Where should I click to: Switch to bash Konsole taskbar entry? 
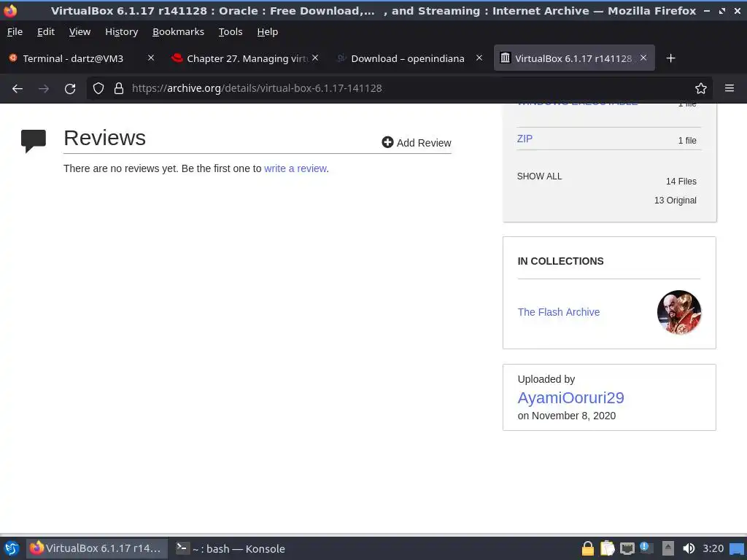[230, 548]
